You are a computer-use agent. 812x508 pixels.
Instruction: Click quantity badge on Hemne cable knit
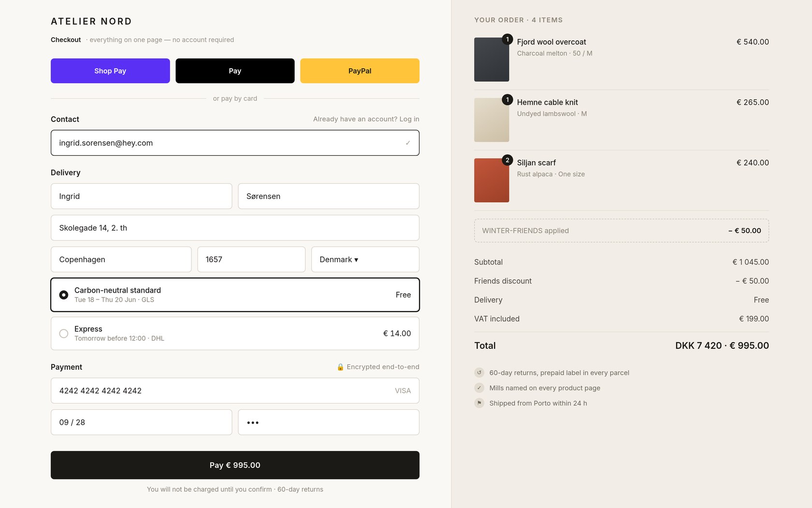(x=507, y=100)
